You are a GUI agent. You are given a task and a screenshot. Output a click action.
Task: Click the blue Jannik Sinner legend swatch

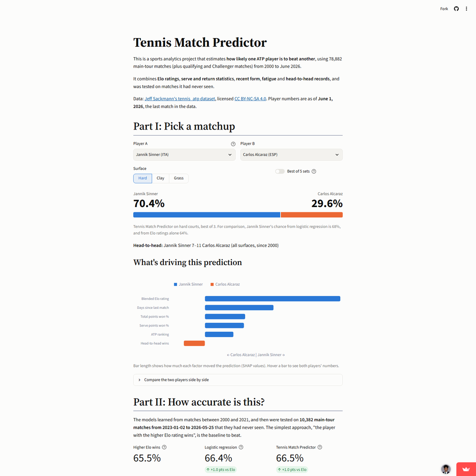[x=176, y=285]
